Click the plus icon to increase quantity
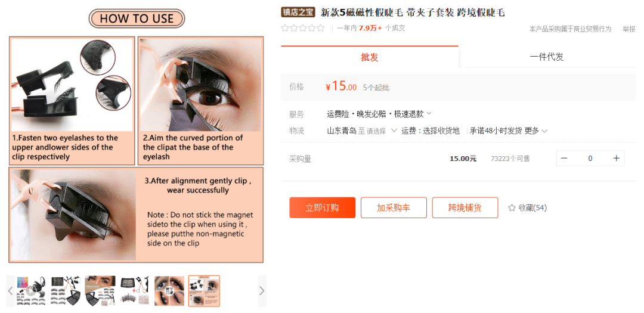This screenshot has width=644, height=313. pyautogui.click(x=616, y=158)
